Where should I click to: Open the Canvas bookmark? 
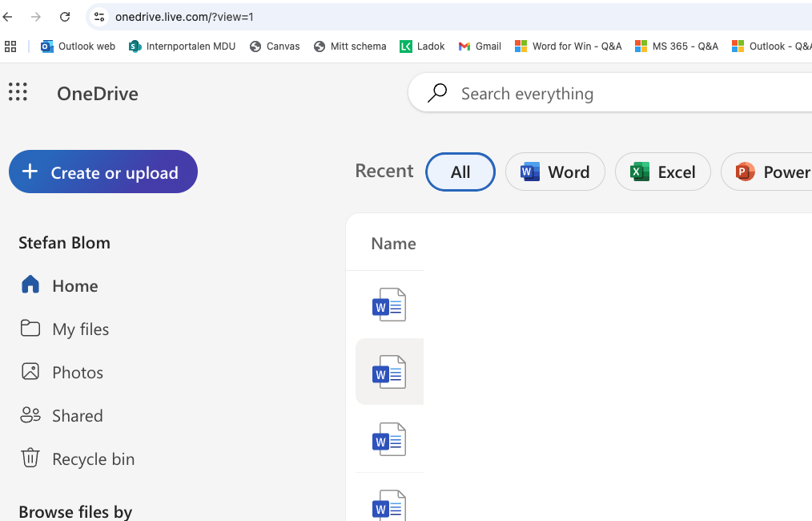pyautogui.click(x=275, y=46)
